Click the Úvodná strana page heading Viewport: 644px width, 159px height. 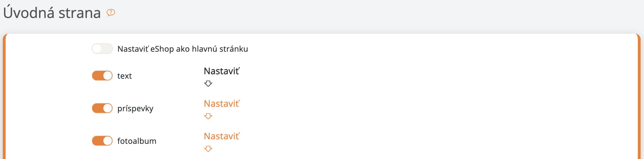(52, 13)
